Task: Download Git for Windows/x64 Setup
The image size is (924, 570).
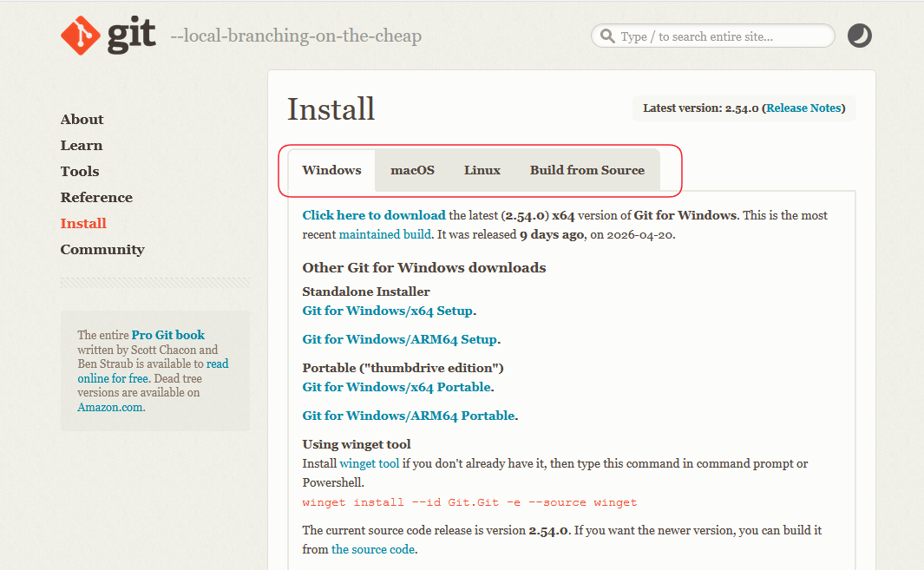Action: point(387,311)
